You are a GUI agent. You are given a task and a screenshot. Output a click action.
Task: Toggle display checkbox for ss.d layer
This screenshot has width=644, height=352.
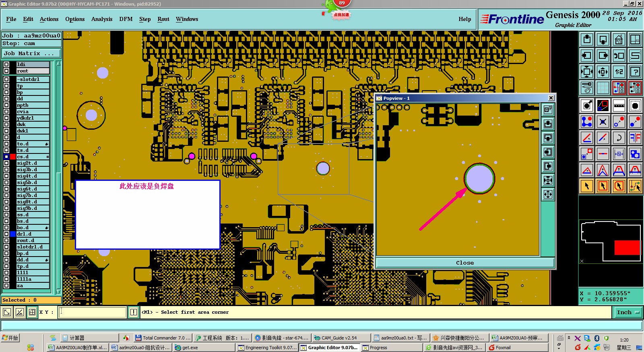click(x=6, y=215)
